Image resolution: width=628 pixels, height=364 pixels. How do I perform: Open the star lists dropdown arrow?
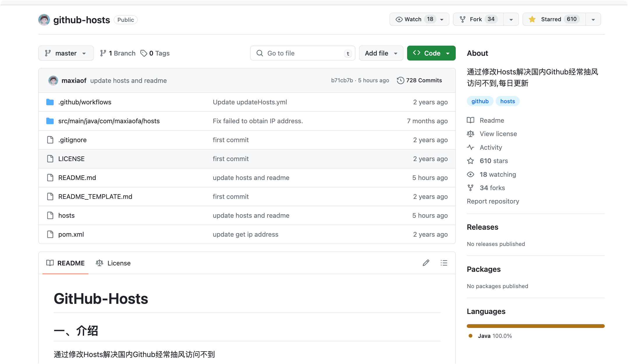point(593,19)
